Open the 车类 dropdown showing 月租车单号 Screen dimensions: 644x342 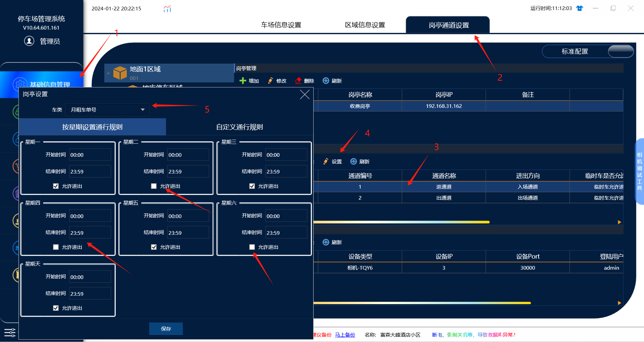point(107,110)
